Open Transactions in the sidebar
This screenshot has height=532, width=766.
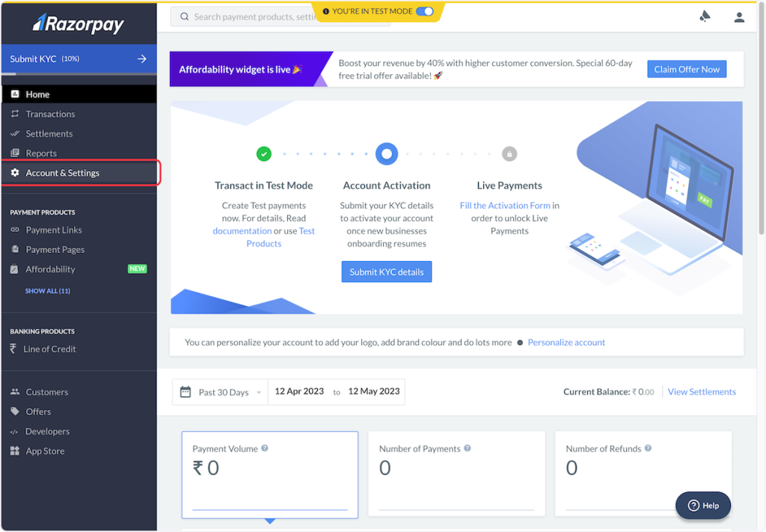tap(50, 114)
